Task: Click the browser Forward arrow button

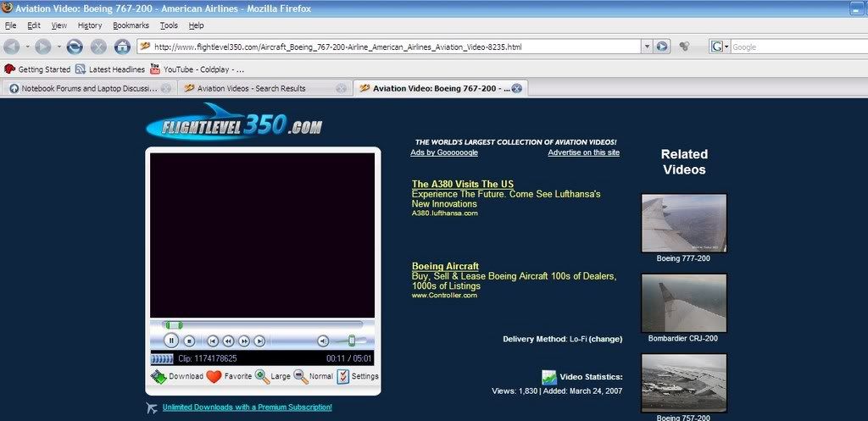Action: tap(42, 47)
